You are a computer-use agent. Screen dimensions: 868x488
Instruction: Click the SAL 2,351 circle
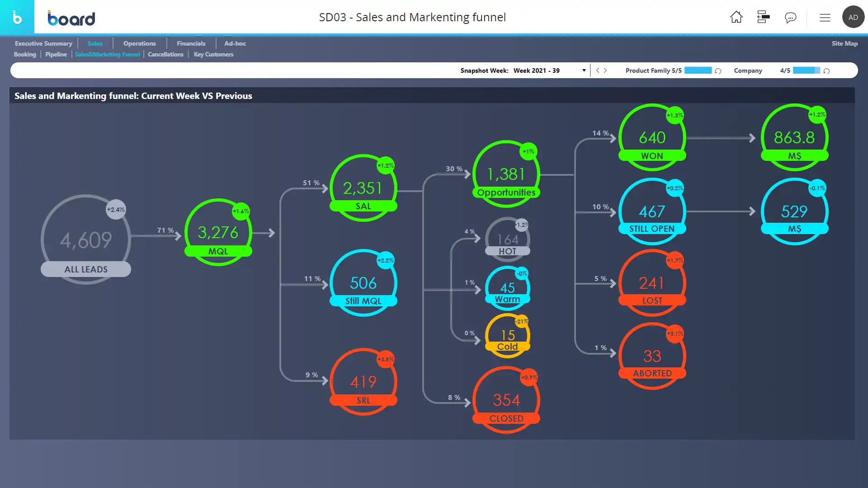pos(363,188)
